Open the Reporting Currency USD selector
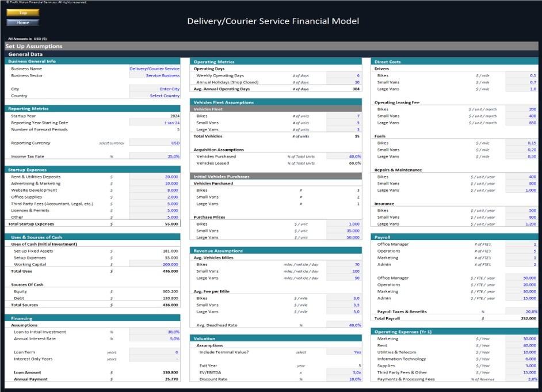The height and width of the screenshot is (392, 542). tap(155, 143)
